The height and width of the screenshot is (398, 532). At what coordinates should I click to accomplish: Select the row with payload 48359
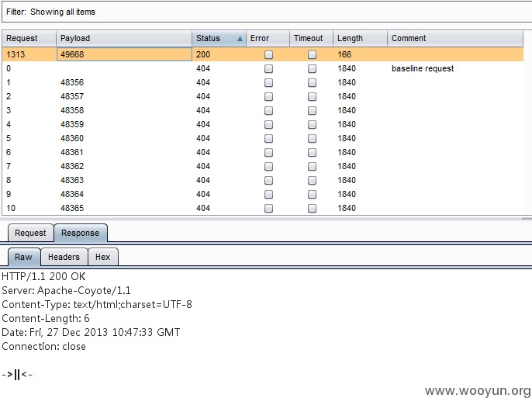263,124
